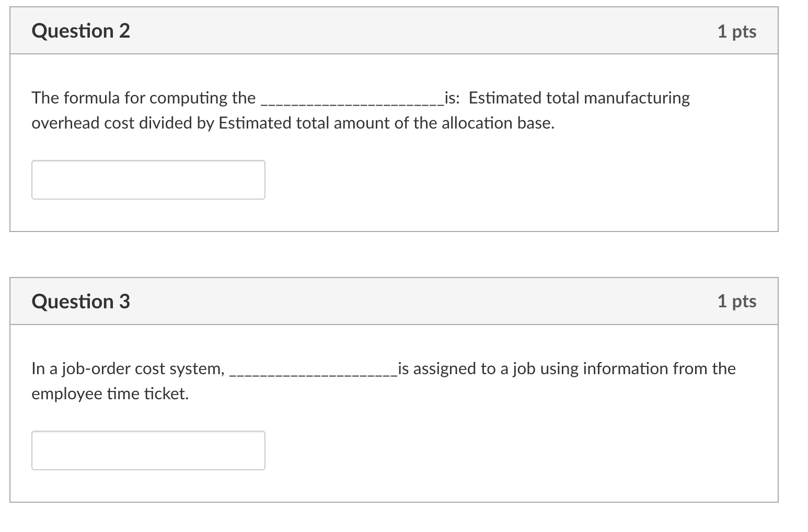Focus the first answer field on the page
808x532 pixels.
[148, 180]
